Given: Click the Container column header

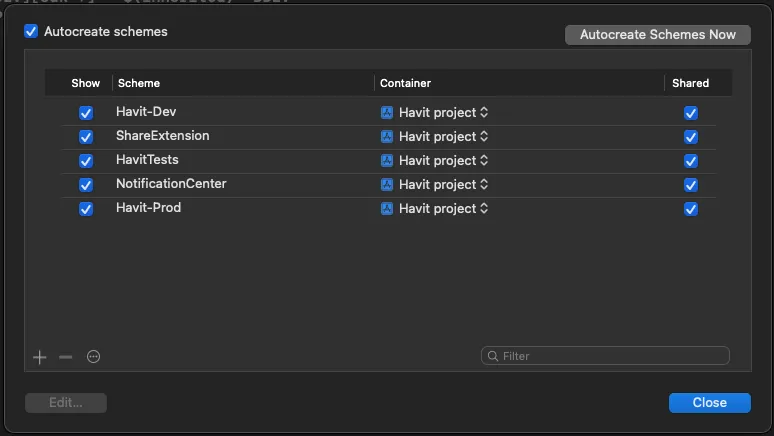Looking at the screenshot, I should pos(405,84).
